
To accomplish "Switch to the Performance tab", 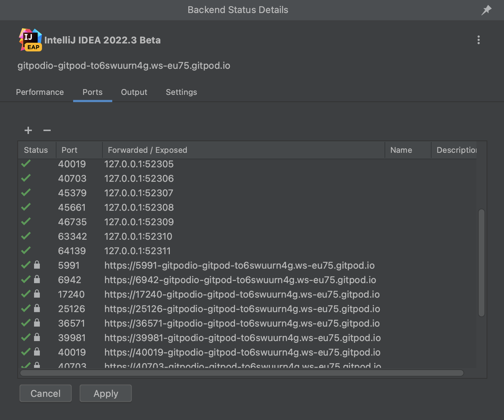I will (x=40, y=92).
